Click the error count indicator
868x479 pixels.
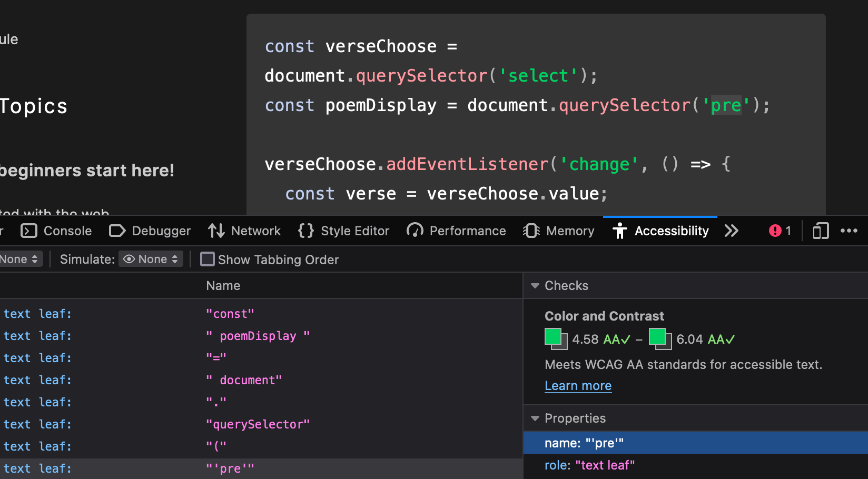point(780,231)
